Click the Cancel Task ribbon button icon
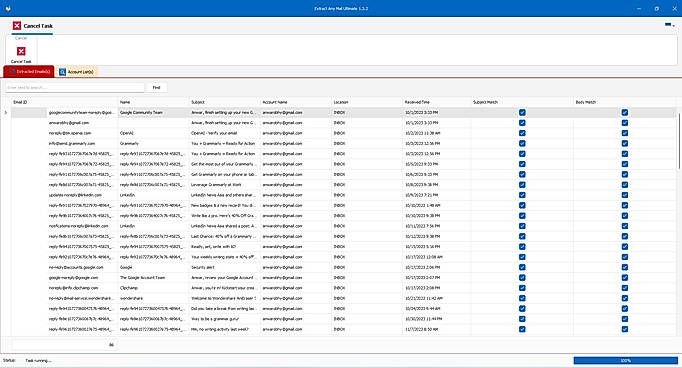The height and width of the screenshot is (368, 682). (x=21, y=51)
